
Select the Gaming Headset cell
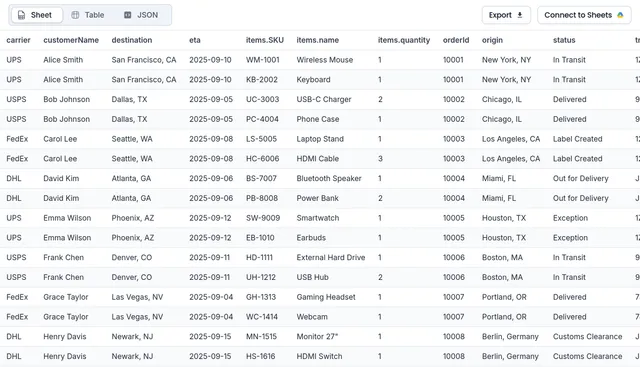[x=326, y=297]
